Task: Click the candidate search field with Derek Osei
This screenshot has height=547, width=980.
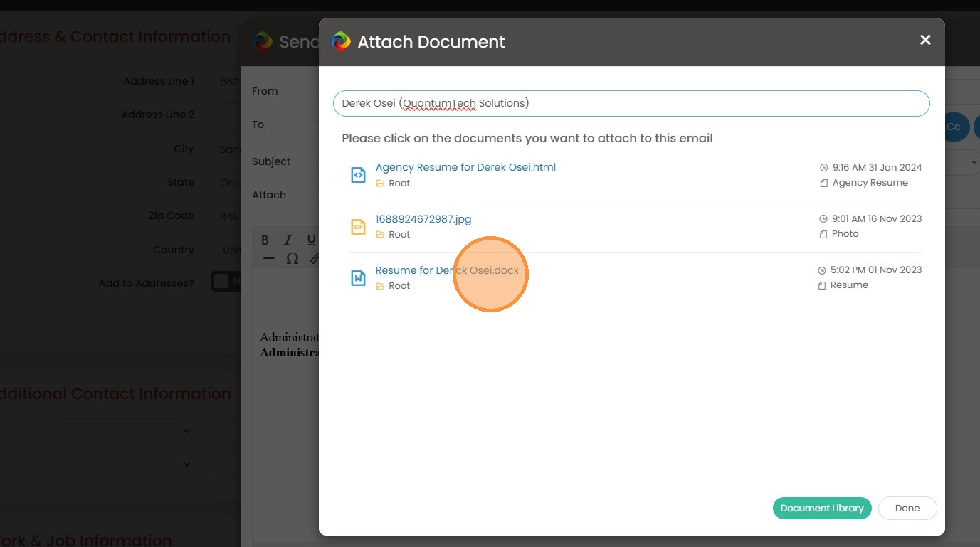Action: coord(631,104)
